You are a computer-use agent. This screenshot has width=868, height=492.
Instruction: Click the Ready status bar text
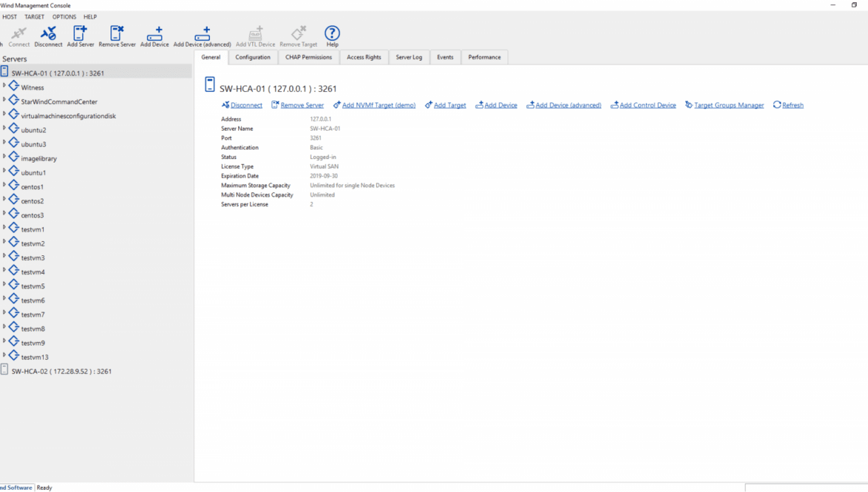click(x=45, y=488)
